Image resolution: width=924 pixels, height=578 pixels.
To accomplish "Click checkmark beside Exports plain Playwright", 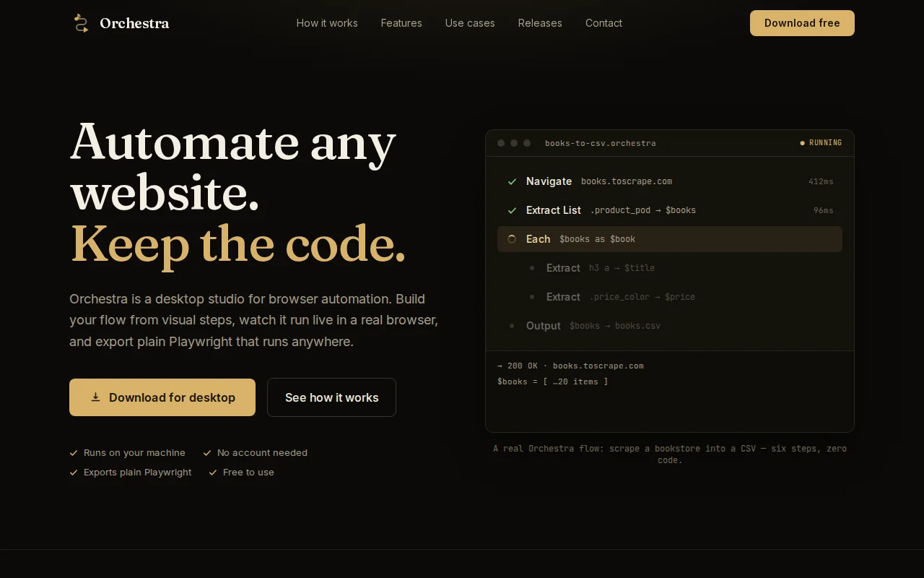I will pos(74,473).
